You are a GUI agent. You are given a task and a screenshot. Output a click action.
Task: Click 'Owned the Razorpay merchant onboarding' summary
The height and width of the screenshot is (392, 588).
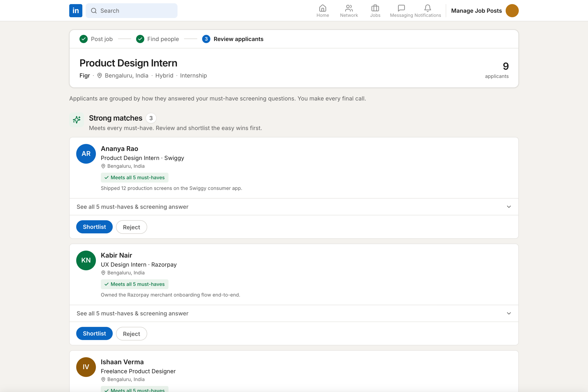tap(171, 295)
